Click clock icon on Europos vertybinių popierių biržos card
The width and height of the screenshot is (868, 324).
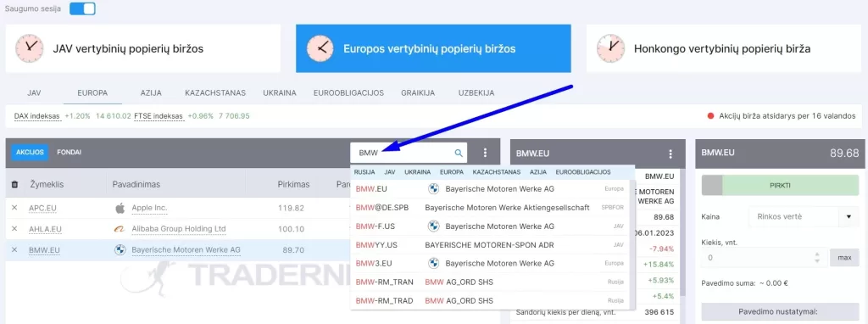[x=320, y=48]
